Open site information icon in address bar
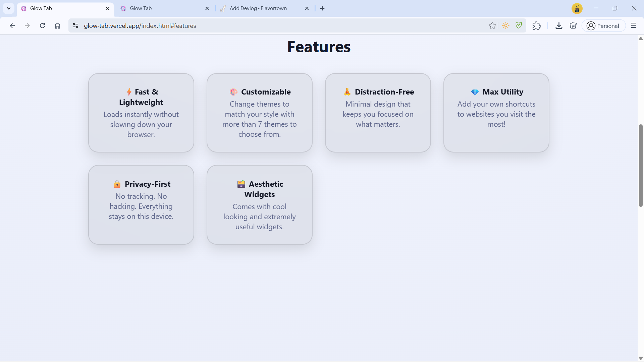 [75, 26]
